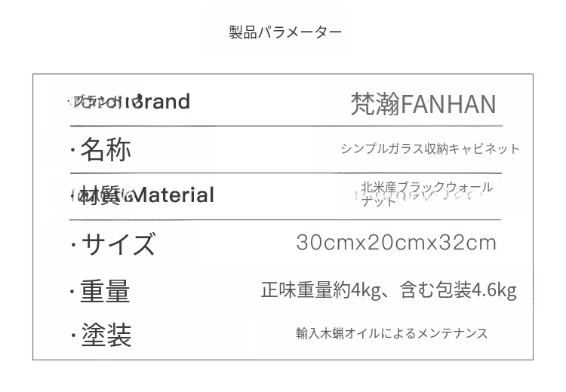The width and height of the screenshot is (566, 392).
Task: Click the 30cmx20cmx32cm size value
Action: [x=396, y=243]
